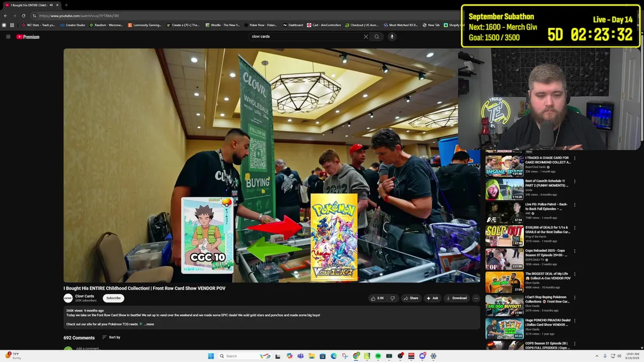Reload the page

[23, 16]
